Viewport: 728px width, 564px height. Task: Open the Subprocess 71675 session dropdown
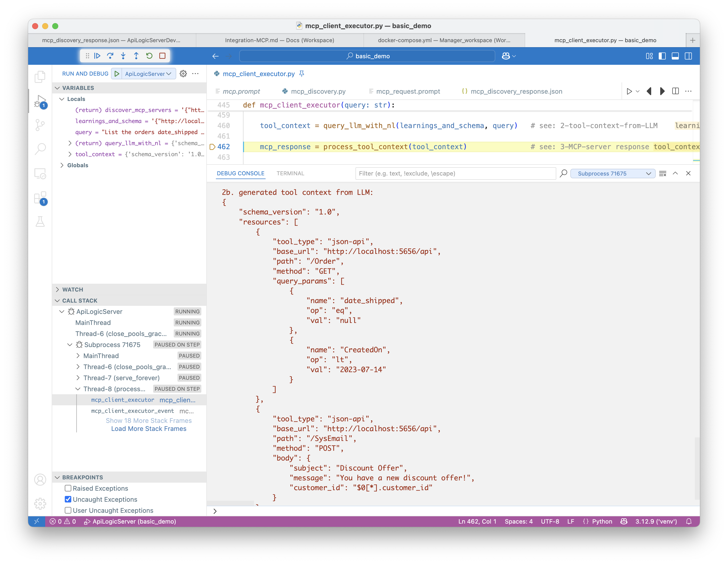click(613, 174)
